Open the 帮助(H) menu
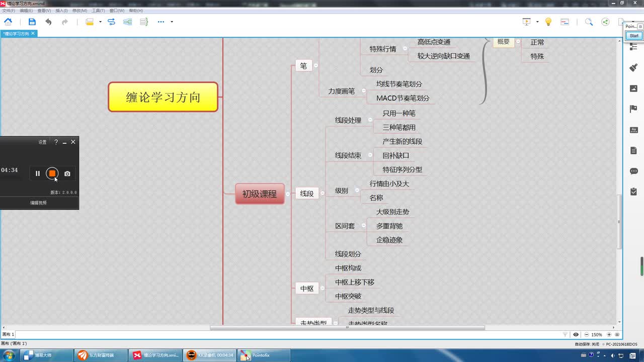This screenshot has width=644, height=362. [x=136, y=11]
